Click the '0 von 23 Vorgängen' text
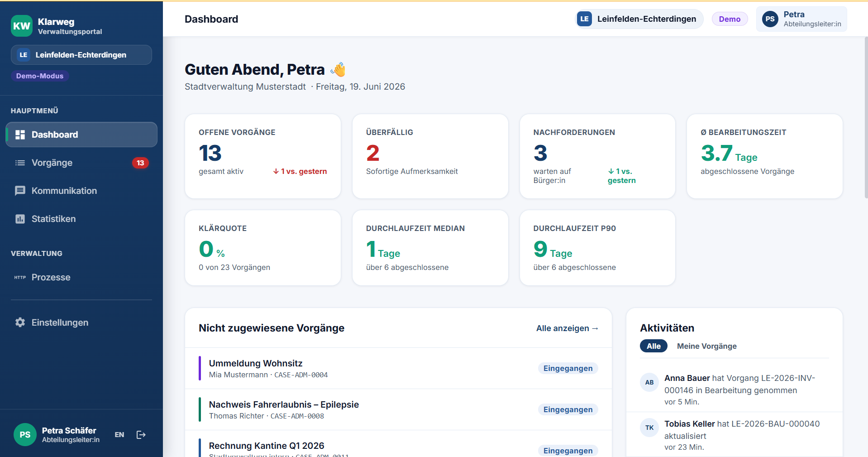 pos(234,267)
